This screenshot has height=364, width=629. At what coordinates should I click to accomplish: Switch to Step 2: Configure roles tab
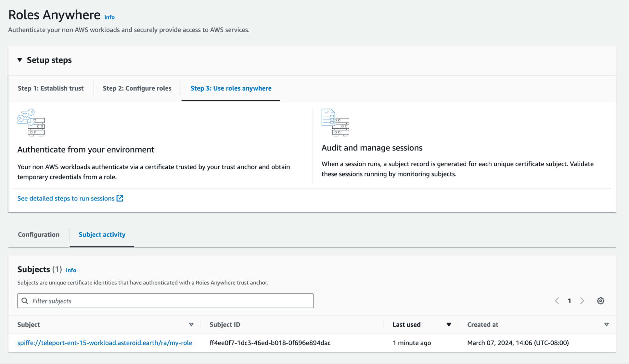click(x=137, y=88)
